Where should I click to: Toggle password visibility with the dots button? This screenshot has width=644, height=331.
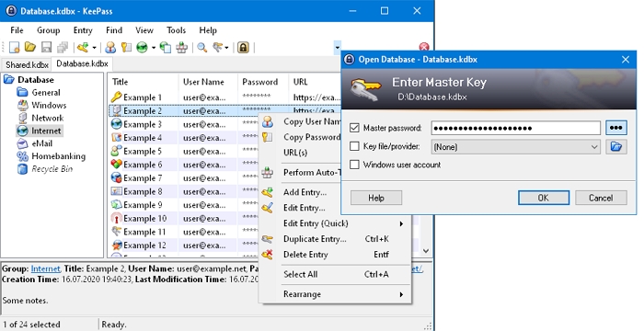click(x=616, y=128)
